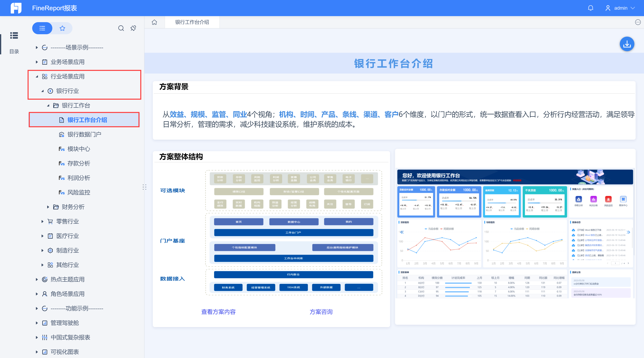Open the more options ellipsis icon

click(x=638, y=22)
